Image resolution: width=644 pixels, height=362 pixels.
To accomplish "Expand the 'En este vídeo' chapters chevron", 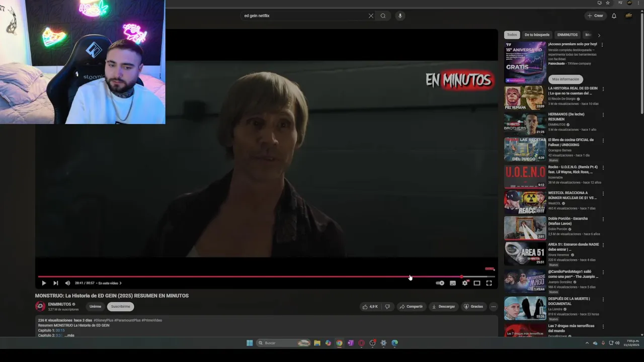I will (x=121, y=283).
